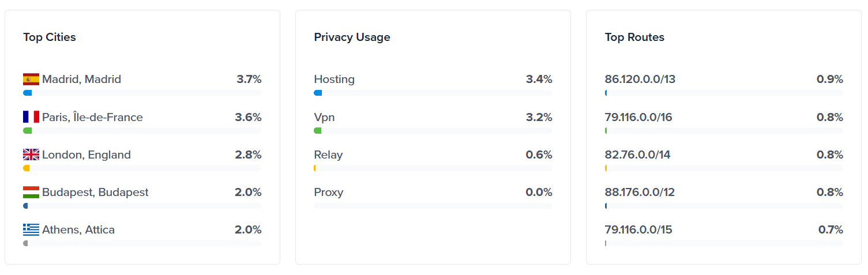The image size is (868, 275).
Task: Select the Madrid, Madrid city entry
Action: pyautogui.click(x=81, y=80)
